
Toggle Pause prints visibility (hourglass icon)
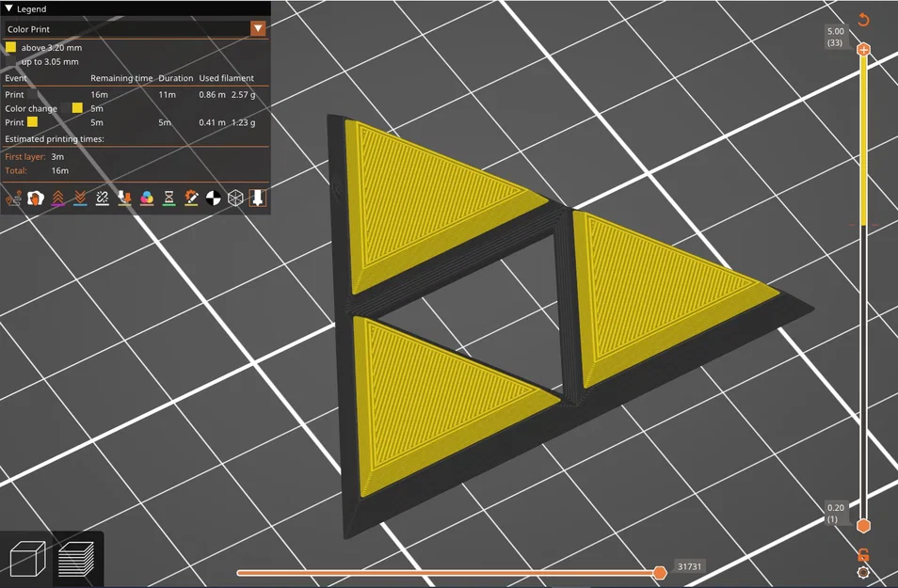(168, 199)
